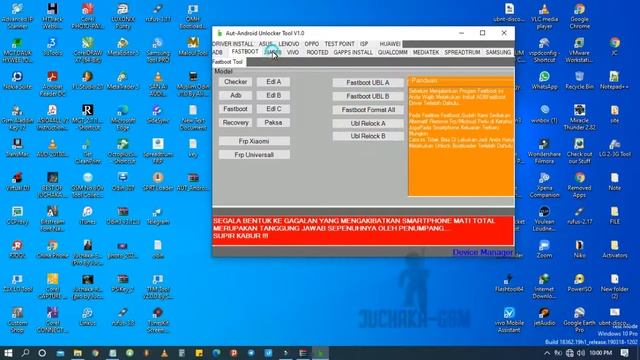Click the Checker button
Image resolution: width=640 pixels, height=360 pixels.
(235, 82)
